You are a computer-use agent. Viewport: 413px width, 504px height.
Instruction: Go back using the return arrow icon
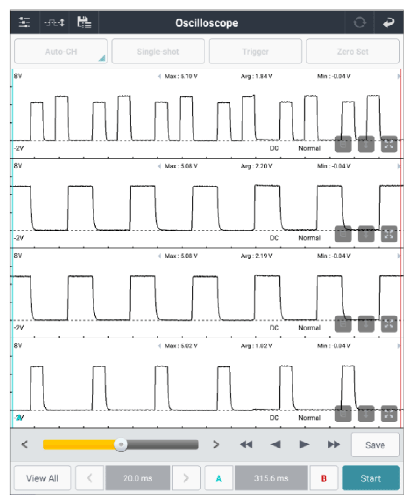click(389, 22)
